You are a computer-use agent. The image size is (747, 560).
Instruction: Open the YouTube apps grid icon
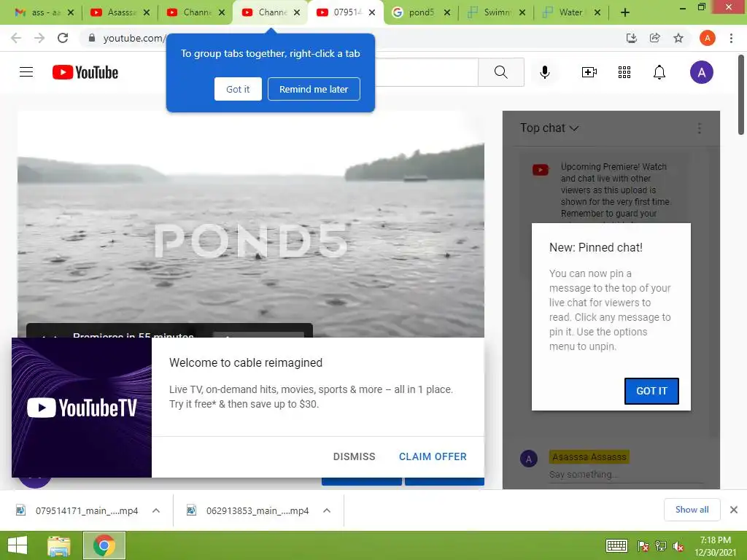click(624, 72)
